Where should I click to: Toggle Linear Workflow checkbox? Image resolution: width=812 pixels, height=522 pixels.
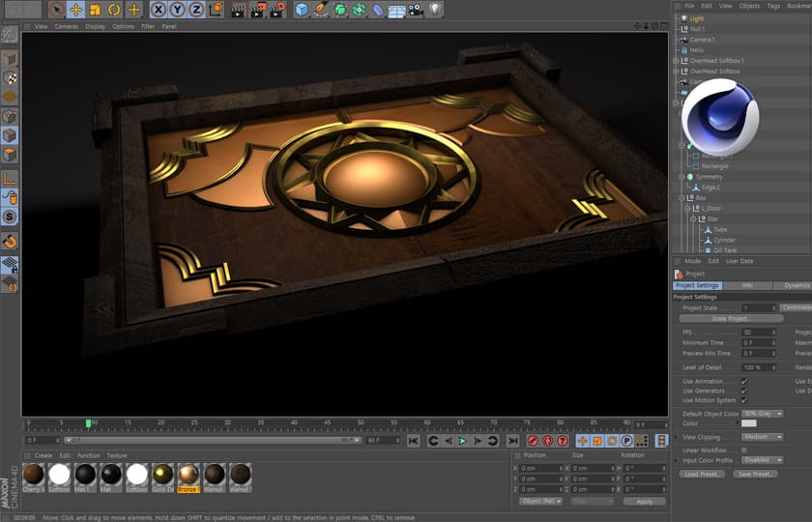[x=744, y=450]
